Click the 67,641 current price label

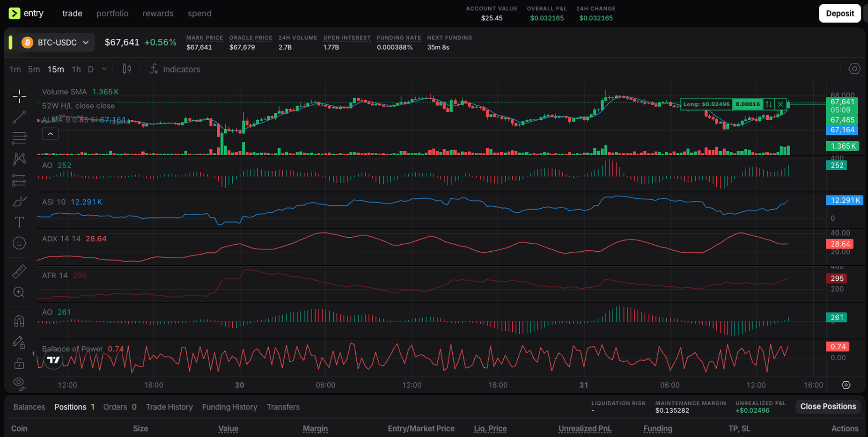842,102
